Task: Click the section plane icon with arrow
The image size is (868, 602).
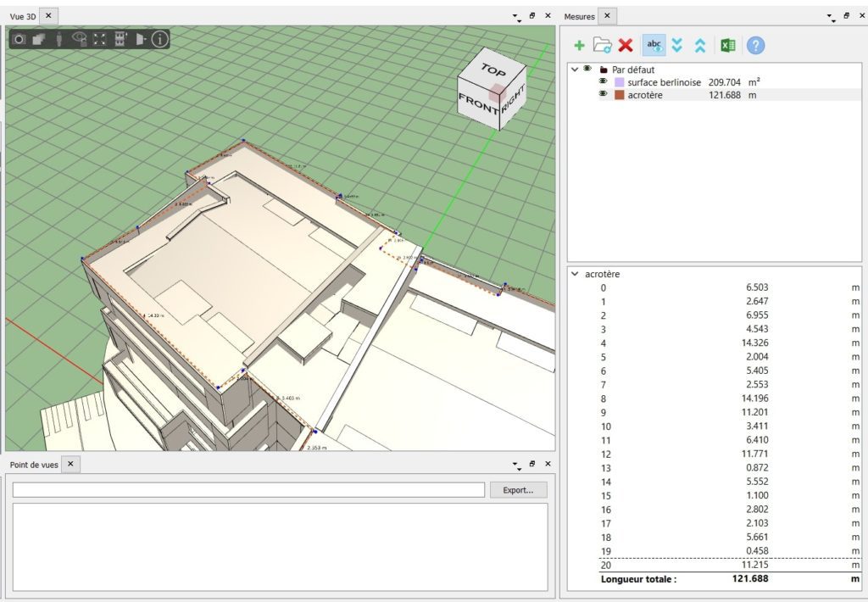Action: (141, 39)
